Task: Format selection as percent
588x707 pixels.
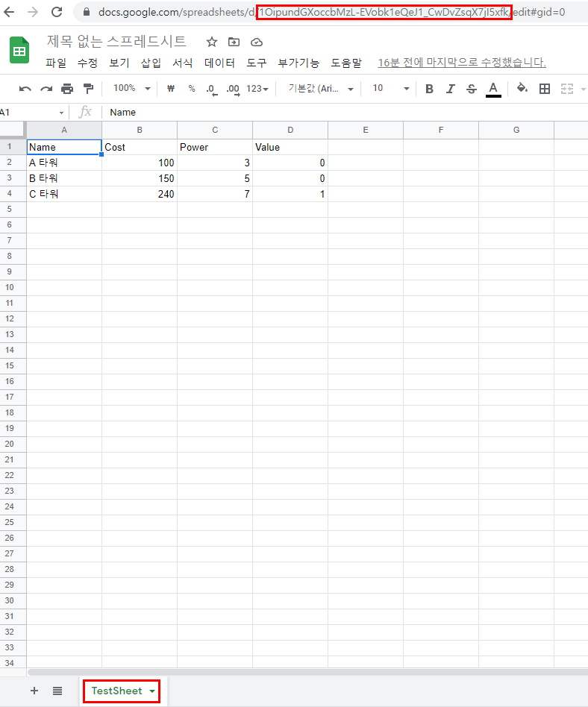Action: (192, 88)
